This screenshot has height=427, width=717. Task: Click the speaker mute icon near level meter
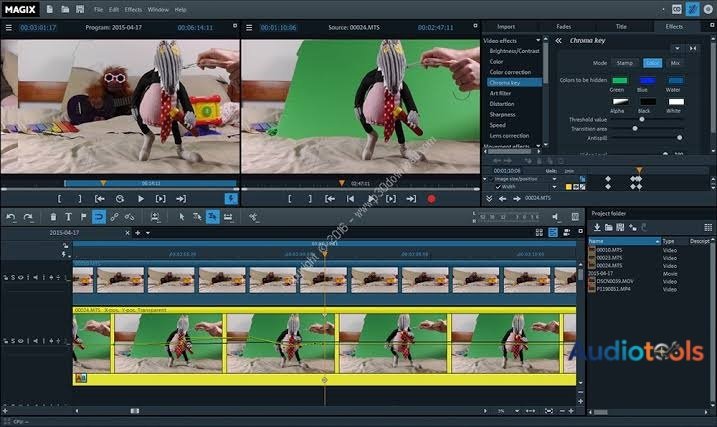click(555, 217)
